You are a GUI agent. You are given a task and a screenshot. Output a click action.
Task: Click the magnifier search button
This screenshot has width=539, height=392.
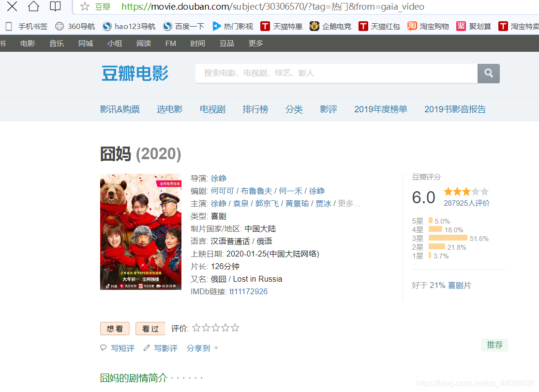(x=489, y=73)
